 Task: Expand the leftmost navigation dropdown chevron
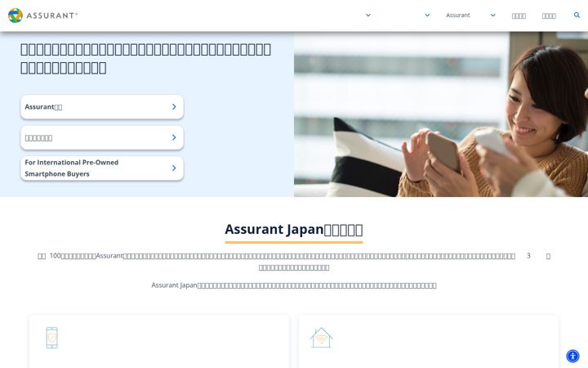(x=368, y=16)
